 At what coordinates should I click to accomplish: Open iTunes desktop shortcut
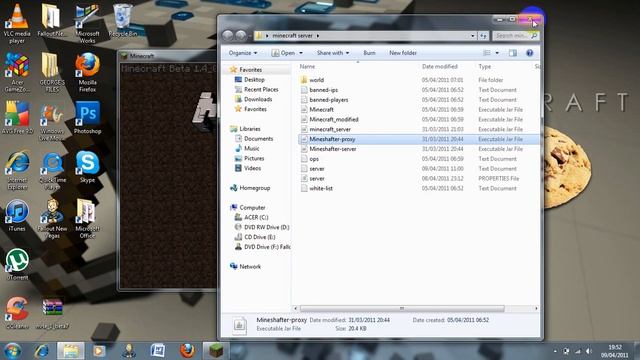[17, 215]
